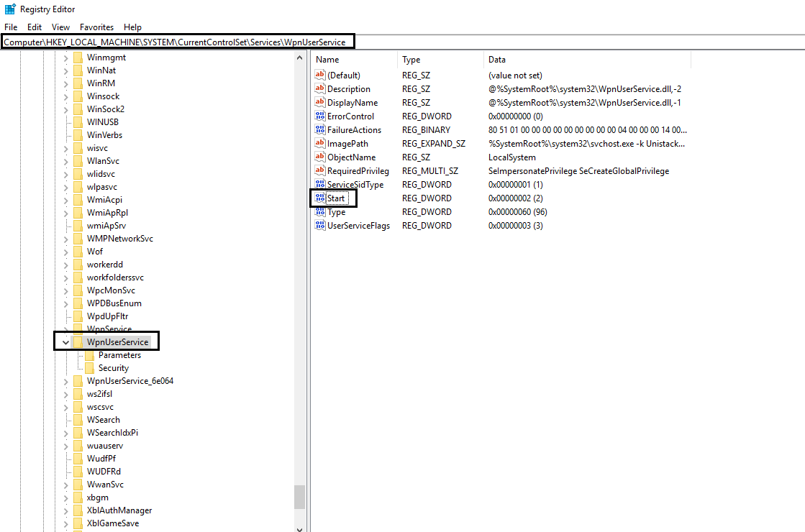Open the File menu
The height and width of the screenshot is (532, 805).
pyautogui.click(x=11, y=27)
